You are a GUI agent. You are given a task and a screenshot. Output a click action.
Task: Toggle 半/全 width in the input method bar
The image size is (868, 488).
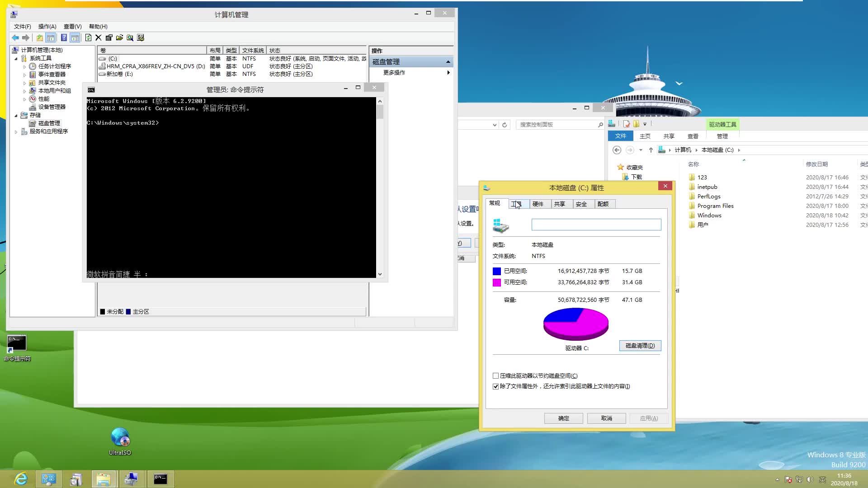tap(139, 274)
